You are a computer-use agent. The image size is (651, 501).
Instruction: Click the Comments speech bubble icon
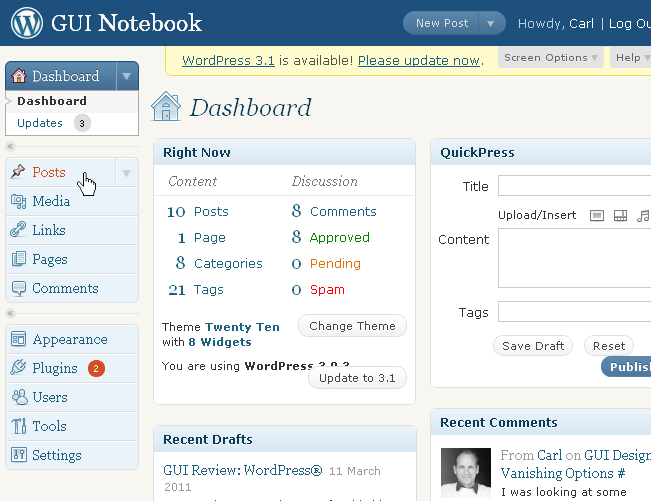[18, 288]
